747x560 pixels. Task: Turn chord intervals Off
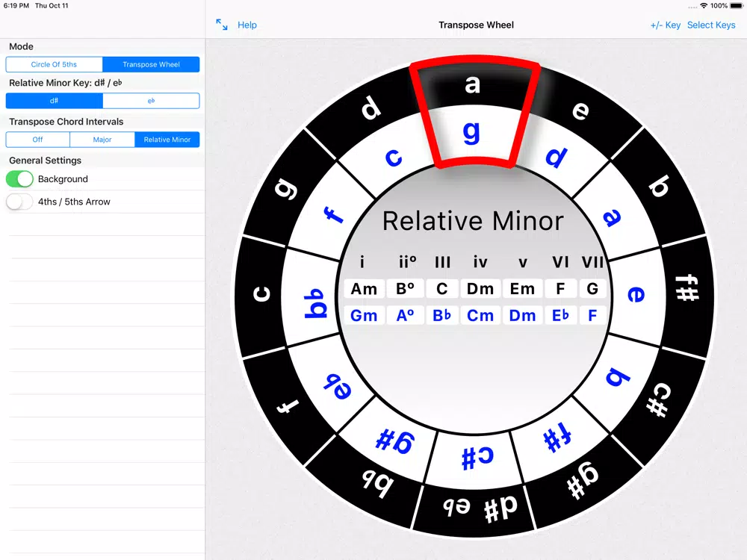point(37,140)
